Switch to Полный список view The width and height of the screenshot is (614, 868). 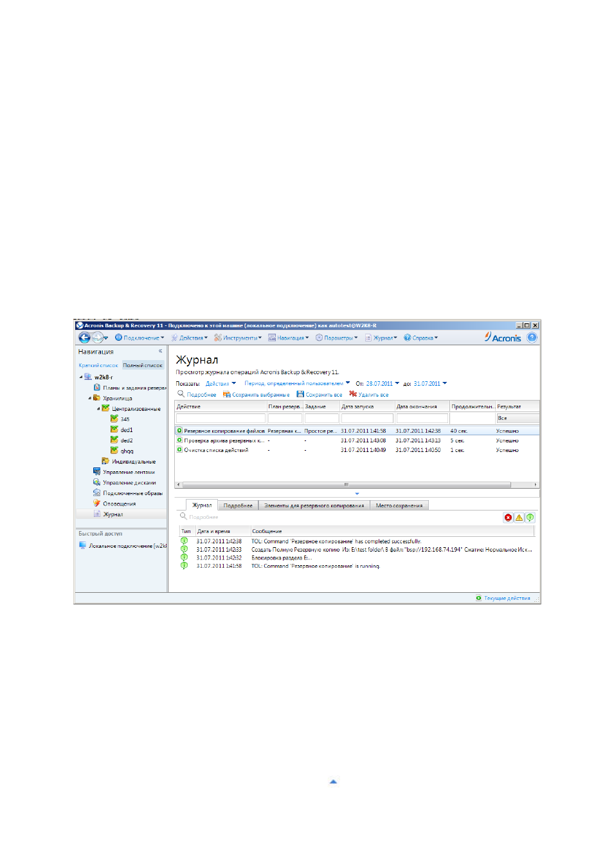coord(143,365)
